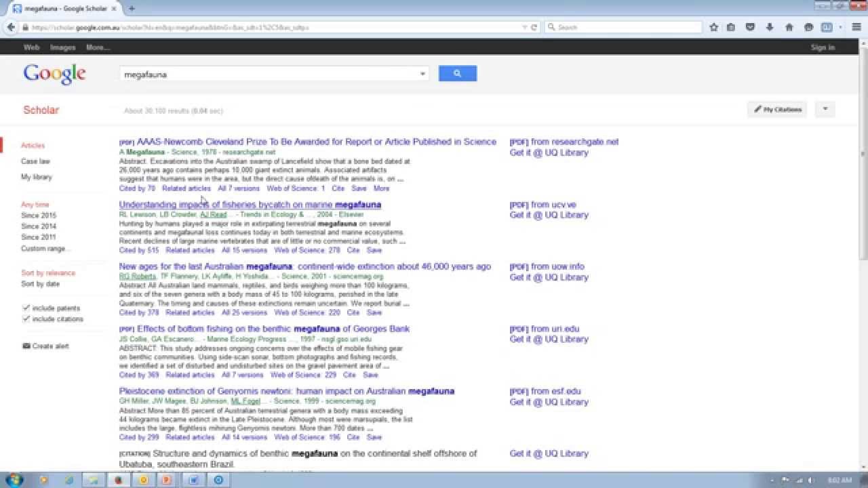
Task: Open a new tab with the plus button
Action: point(132,9)
